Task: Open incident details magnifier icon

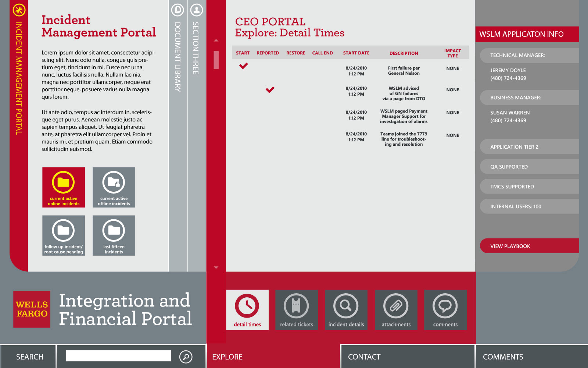Action: point(346,310)
